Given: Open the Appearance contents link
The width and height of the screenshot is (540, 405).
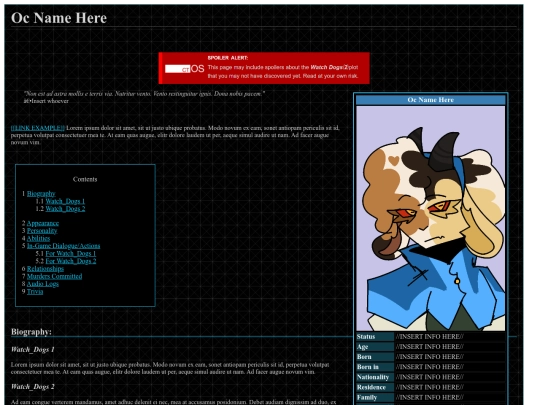Looking at the screenshot, I should pos(43,223).
